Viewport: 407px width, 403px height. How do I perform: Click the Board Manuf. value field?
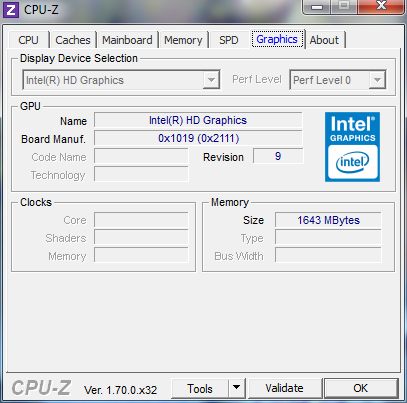(x=198, y=138)
